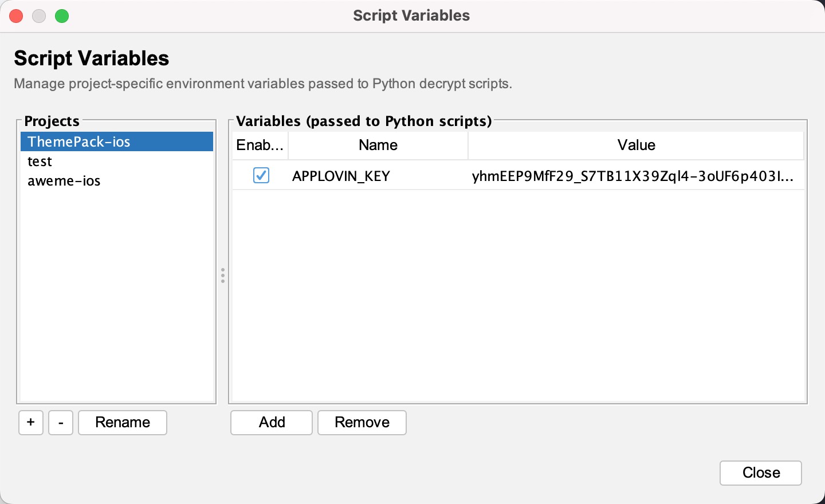Click Add to create a new variable

point(272,423)
